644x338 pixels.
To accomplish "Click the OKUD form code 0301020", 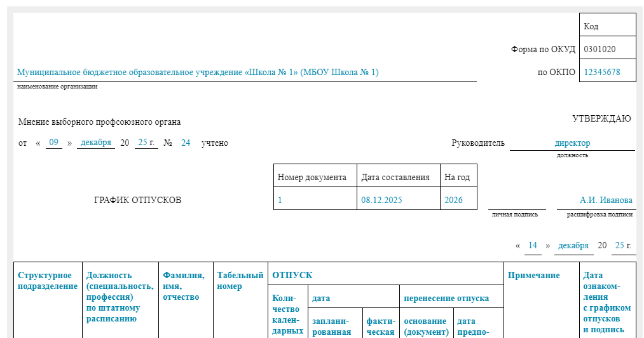I will click(599, 49).
